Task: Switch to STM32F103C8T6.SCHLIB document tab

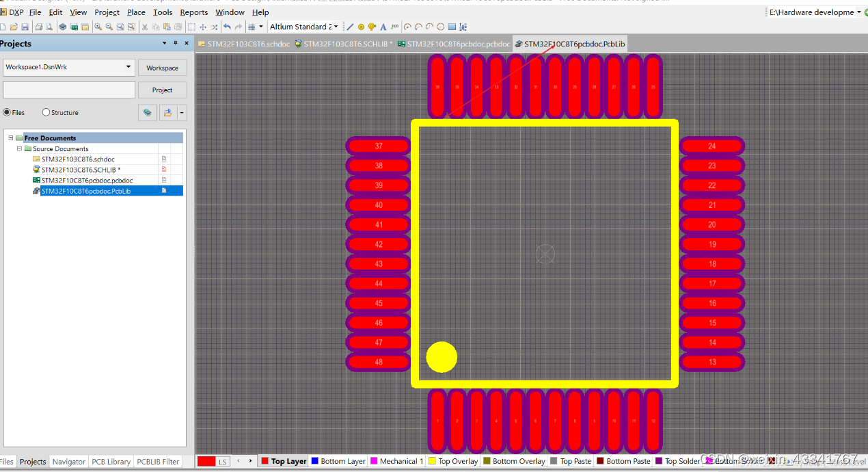Action: (x=344, y=44)
